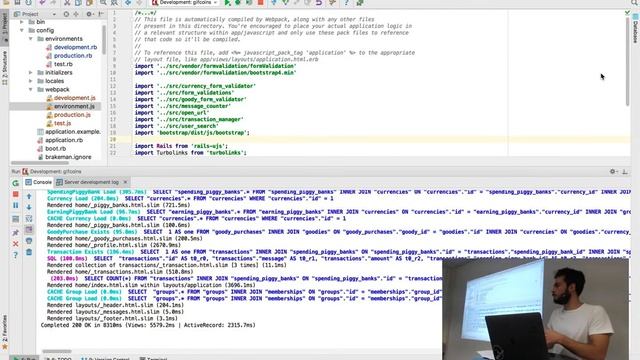640x360 pixels.
Task: Expand the initializers folder
Action: tap(31, 73)
